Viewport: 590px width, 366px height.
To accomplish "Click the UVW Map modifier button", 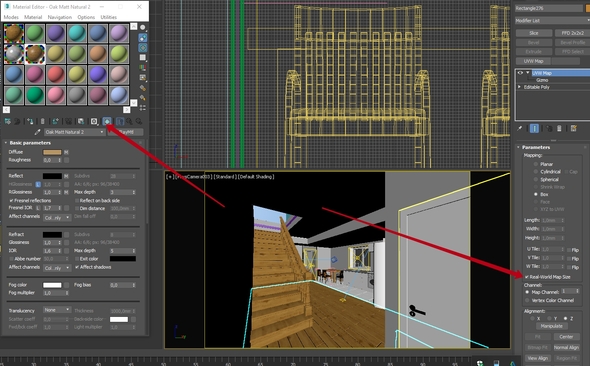I will coord(534,61).
